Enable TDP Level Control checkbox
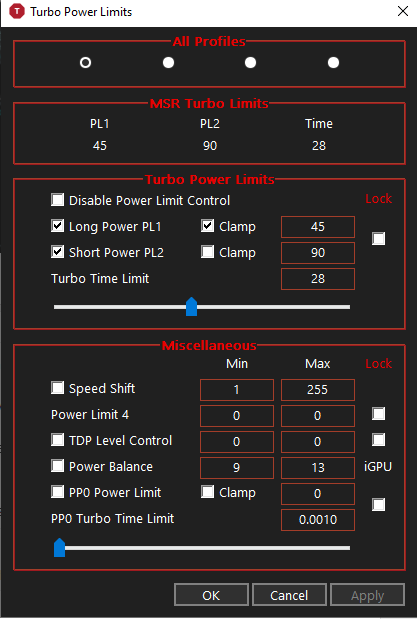Image resolution: width=417 pixels, height=619 pixels. (58, 440)
